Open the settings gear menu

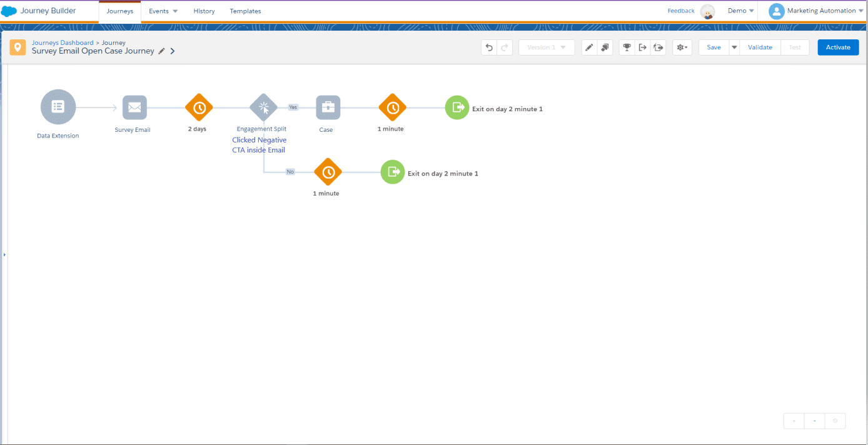click(682, 47)
